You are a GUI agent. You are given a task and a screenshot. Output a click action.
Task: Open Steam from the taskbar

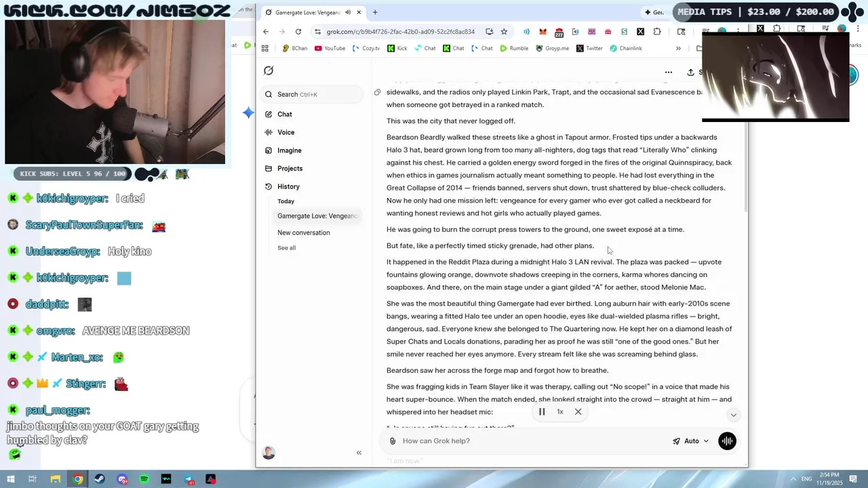[100, 479]
